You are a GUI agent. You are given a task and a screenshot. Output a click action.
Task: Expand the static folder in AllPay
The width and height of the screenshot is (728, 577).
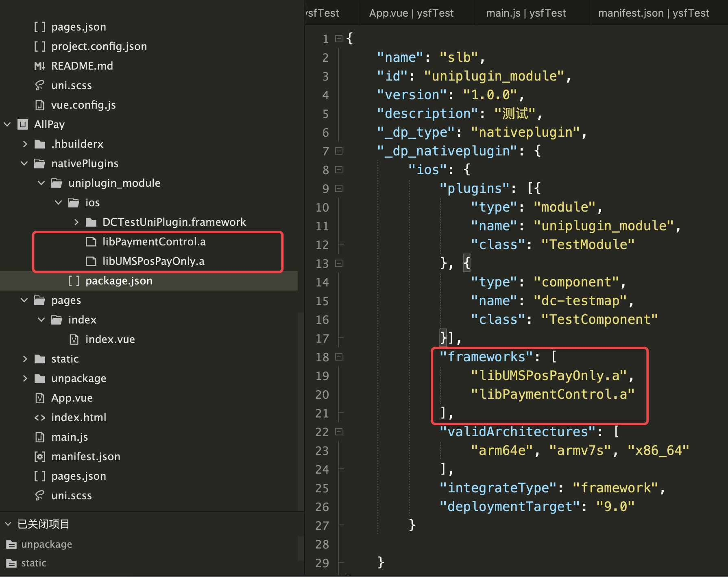pos(25,359)
